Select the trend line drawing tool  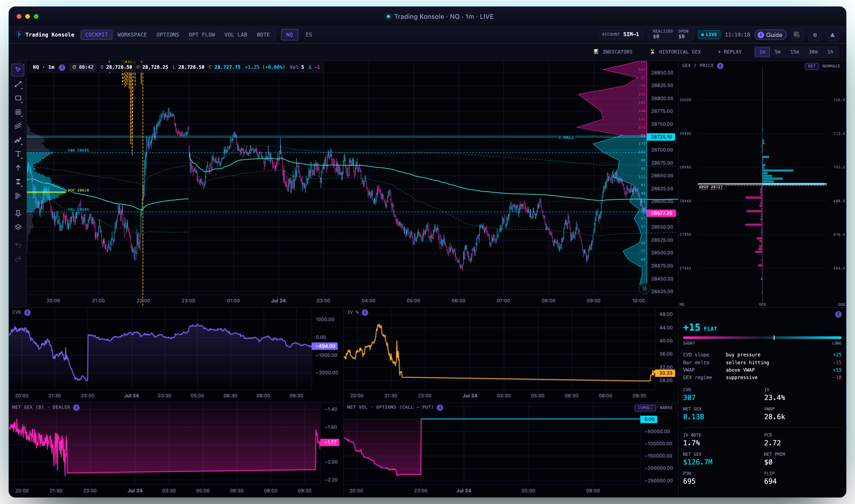[x=18, y=84]
